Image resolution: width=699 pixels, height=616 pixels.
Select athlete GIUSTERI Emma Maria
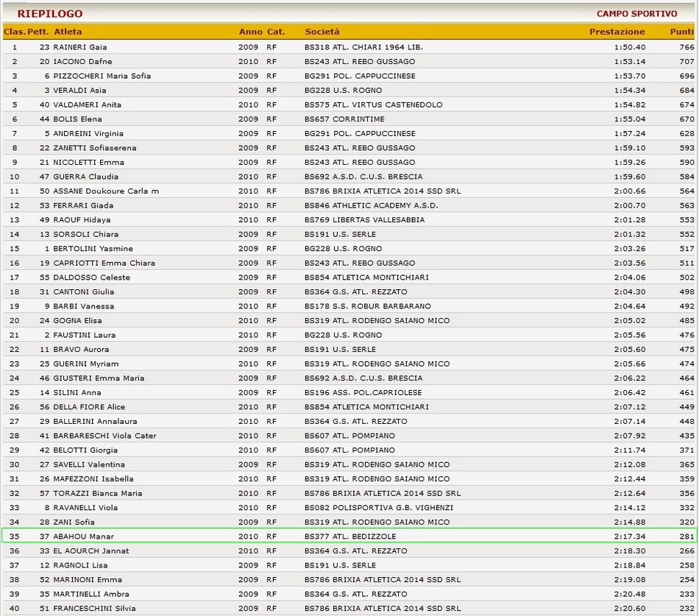pyautogui.click(x=99, y=378)
